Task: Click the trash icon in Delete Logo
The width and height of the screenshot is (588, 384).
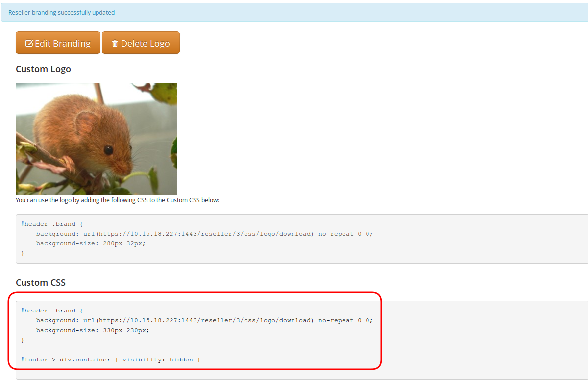Action: point(115,43)
